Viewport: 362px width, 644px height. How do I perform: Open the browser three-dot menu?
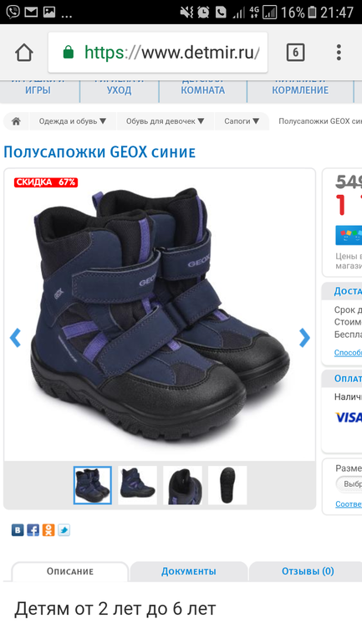click(x=339, y=53)
